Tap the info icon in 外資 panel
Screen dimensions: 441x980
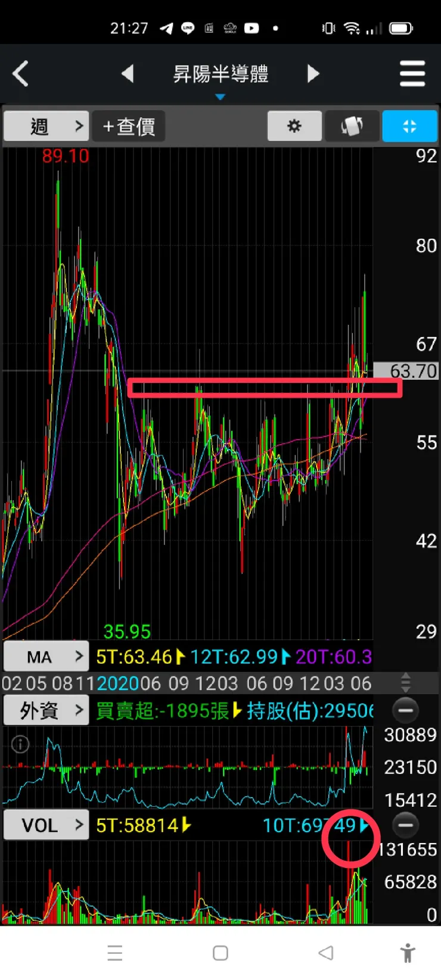coord(20,744)
